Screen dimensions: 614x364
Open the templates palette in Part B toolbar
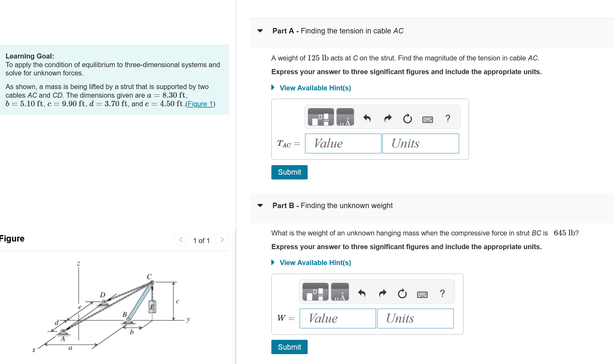coord(314,291)
